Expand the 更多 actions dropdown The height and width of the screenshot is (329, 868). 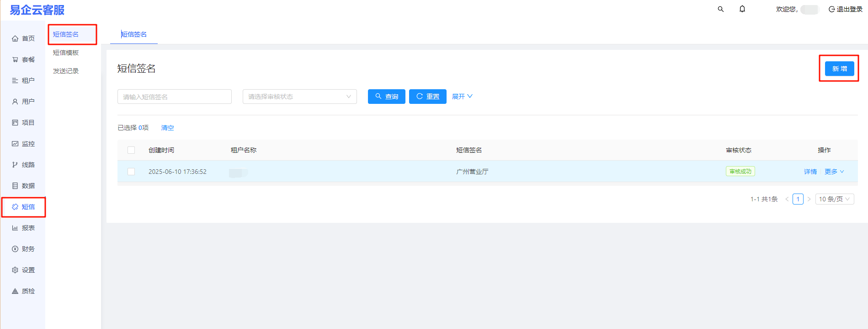(x=834, y=172)
